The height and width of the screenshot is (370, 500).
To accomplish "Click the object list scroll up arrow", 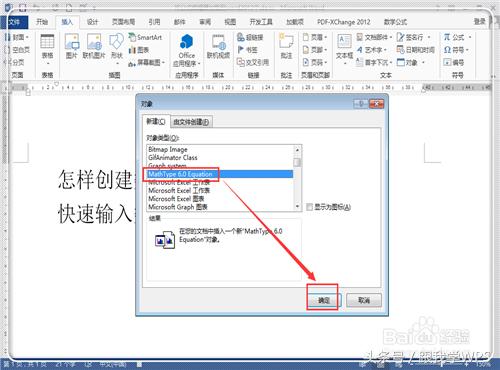I will click(x=297, y=150).
